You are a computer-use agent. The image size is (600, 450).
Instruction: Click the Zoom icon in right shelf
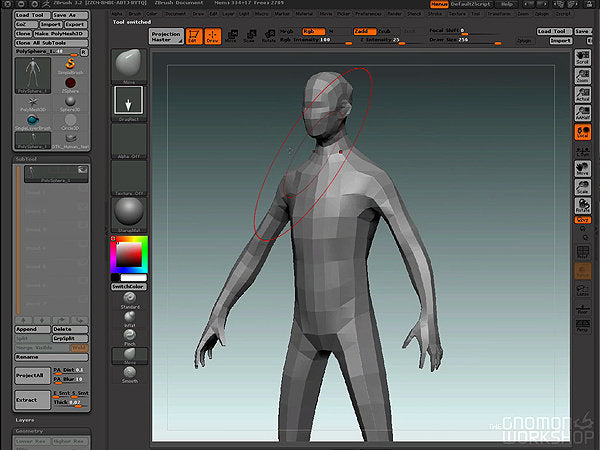click(x=582, y=76)
